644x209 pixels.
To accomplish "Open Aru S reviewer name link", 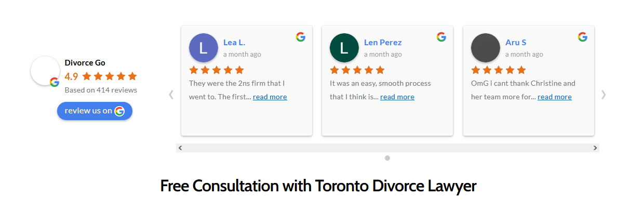I will point(516,43).
